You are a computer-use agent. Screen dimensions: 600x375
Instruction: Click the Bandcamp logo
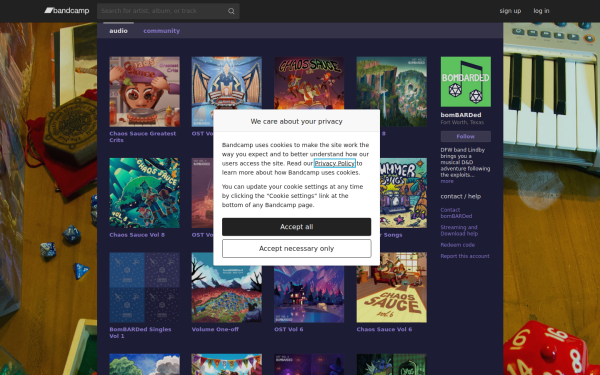pyautogui.click(x=67, y=11)
